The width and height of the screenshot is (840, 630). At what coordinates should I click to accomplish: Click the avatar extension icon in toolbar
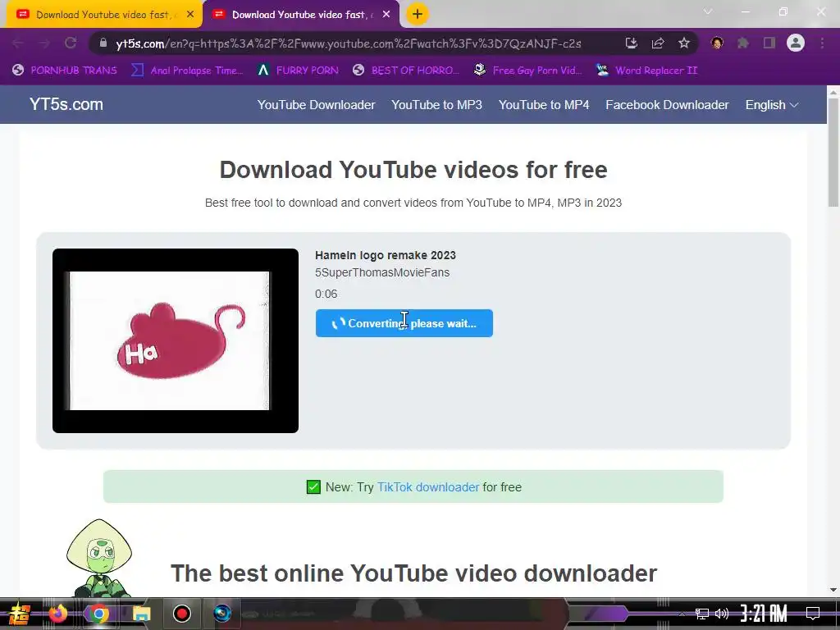coord(717,43)
